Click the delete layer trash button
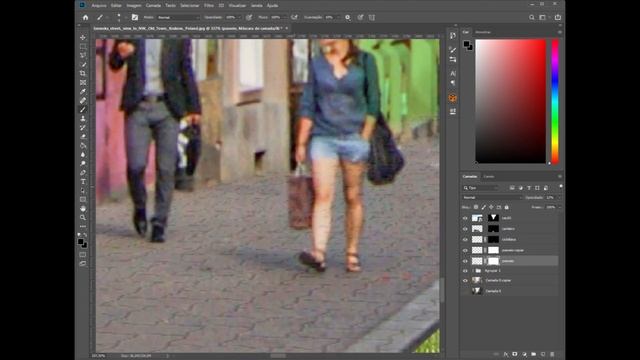 coord(552,354)
